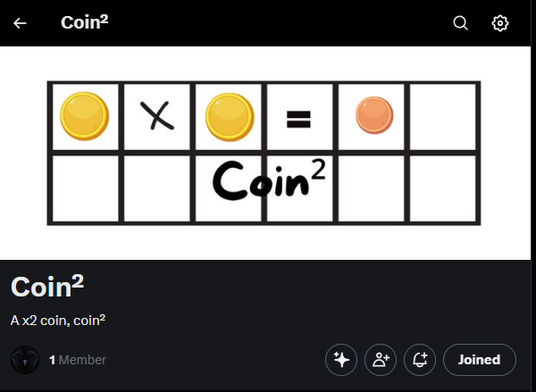Click the first gold coin in the banner

tap(84, 117)
